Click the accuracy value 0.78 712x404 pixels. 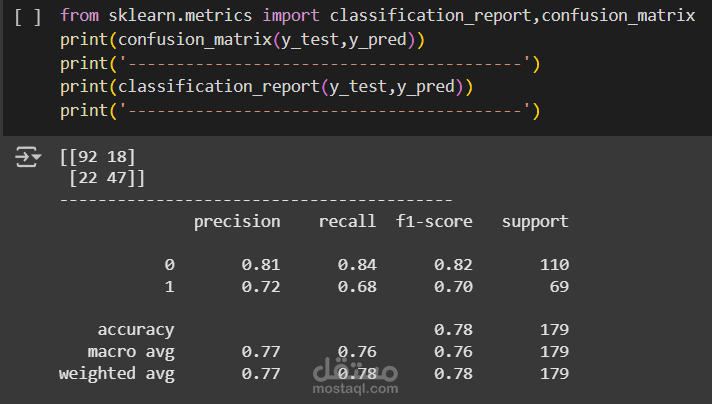[x=453, y=330]
